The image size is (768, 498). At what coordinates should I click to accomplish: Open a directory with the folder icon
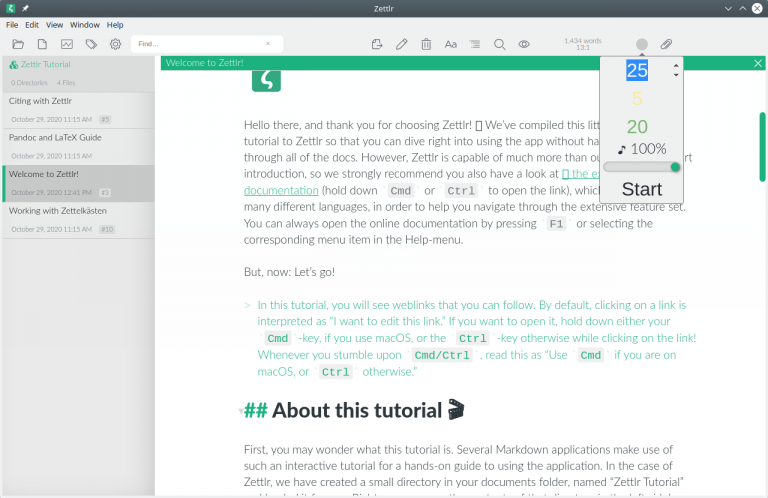18,44
